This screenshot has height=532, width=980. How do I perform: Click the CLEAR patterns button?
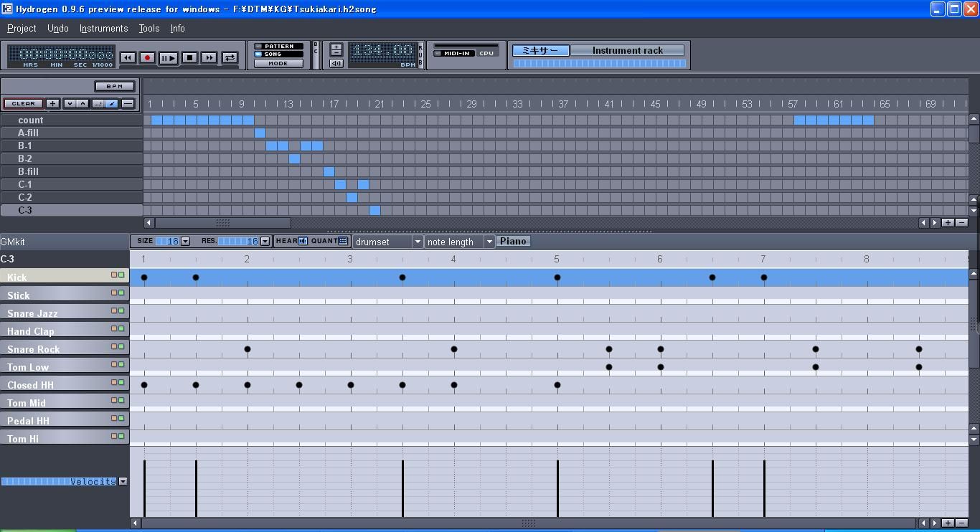tap(23, 103)
